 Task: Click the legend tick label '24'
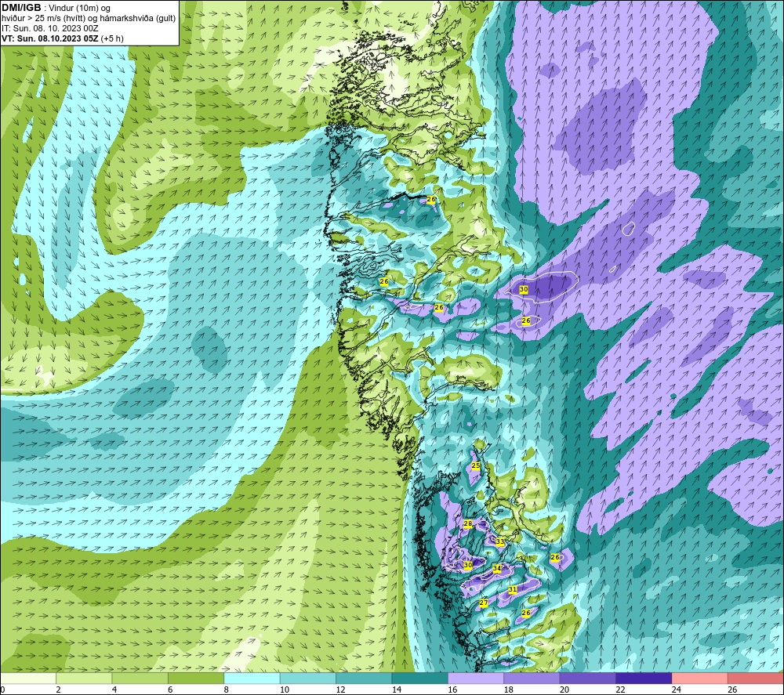677,690
